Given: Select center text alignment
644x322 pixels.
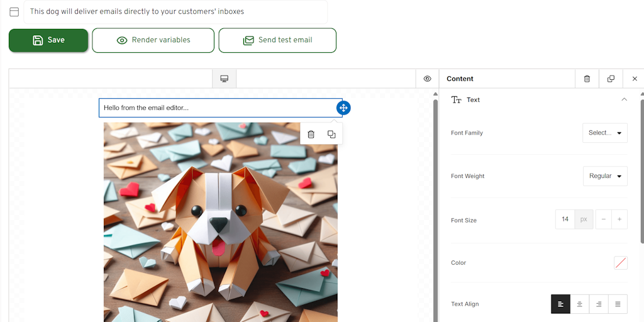Looking at the screenshot, I should [579, 304].
